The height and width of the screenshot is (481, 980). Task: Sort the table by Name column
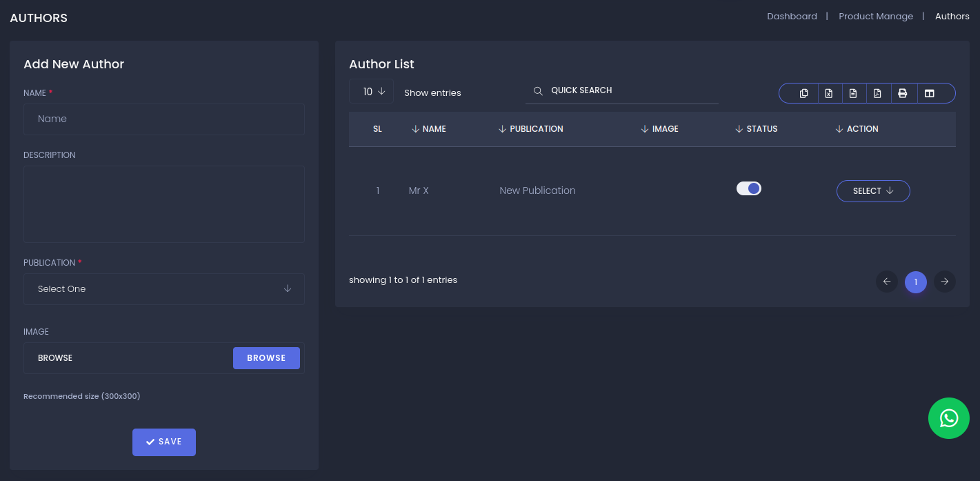(x=429, y=129)
